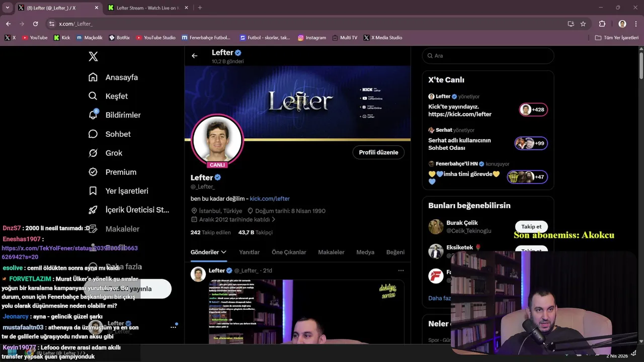Open account switcher three dots
The height and width of the screenshot is (362, 644).
[x=173, y=327]
